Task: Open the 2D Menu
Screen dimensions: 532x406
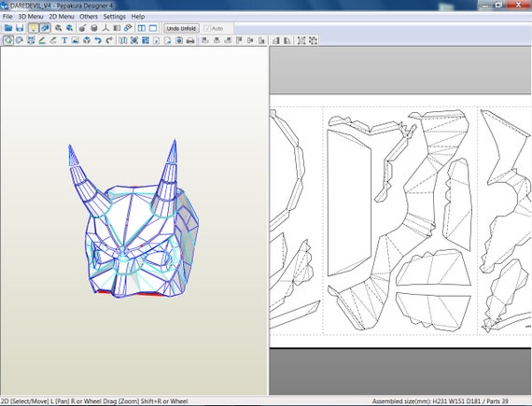Action: pyautogui.click(x=62, y=16)
